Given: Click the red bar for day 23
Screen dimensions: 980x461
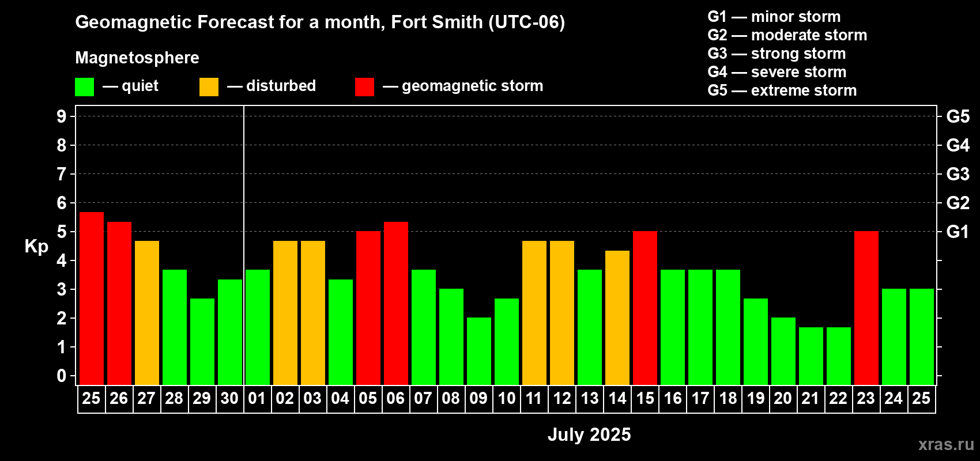Looking at the screenshot, I should pyautogui.click(x=866, y=308).
